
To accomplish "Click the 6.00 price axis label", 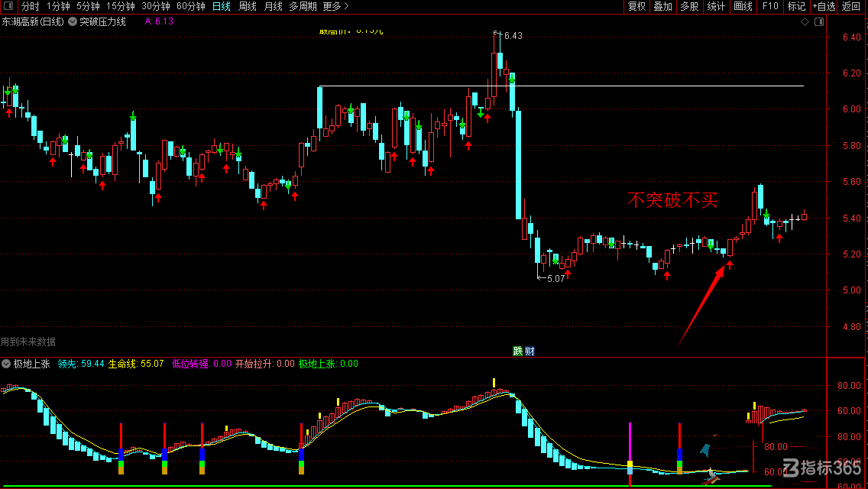I will pyautogui.click(x=851, y=109).
